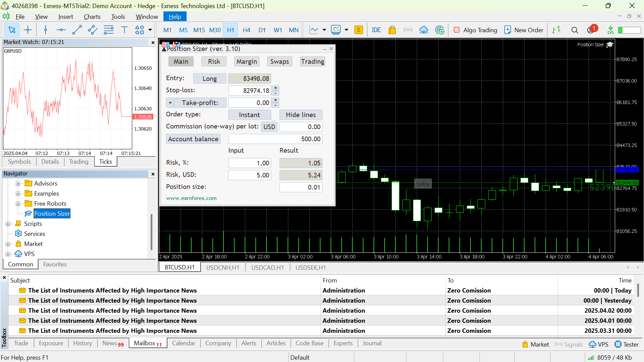Switch chart to H1 timeframe

[230, 30]
